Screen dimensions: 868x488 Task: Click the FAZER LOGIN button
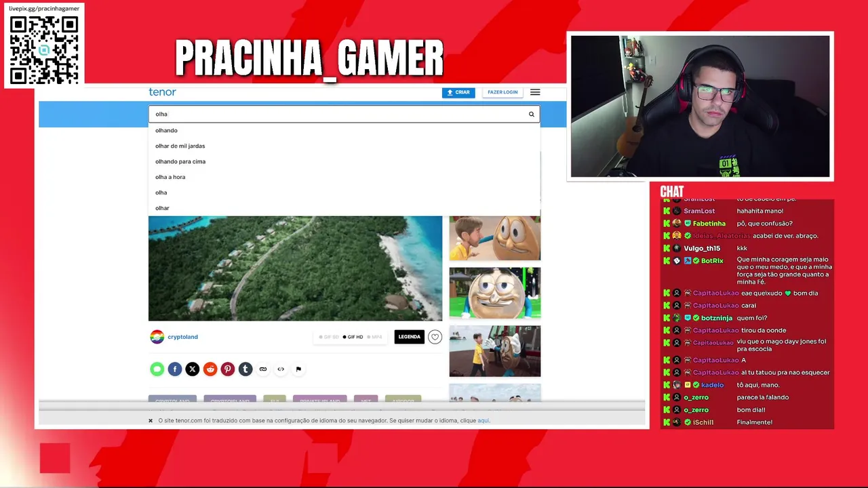[502, 92]
